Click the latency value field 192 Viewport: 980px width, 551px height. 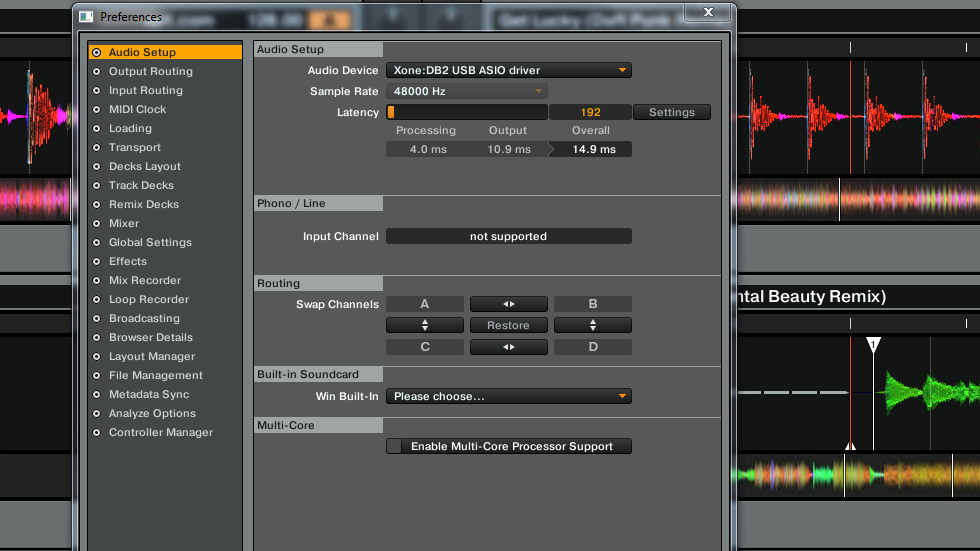click(x=591, y=112)
